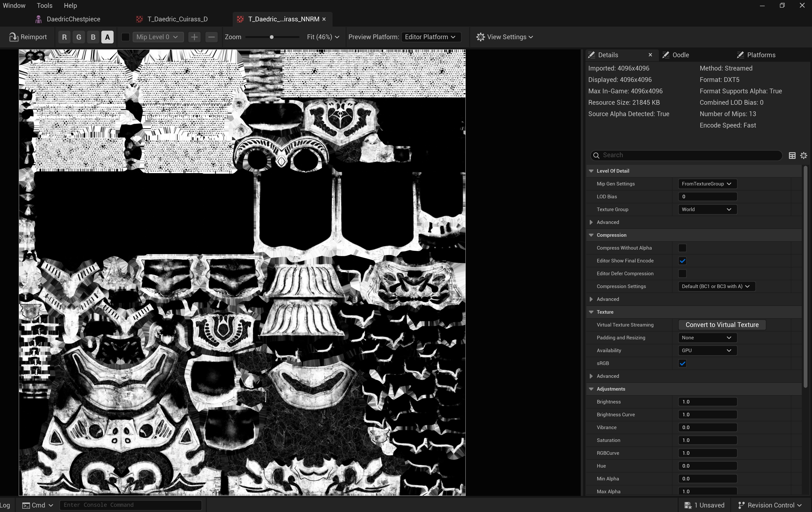Screen dimensions: 812x512
Task: Expand Advanced under Compression
Action: (591, 299)
